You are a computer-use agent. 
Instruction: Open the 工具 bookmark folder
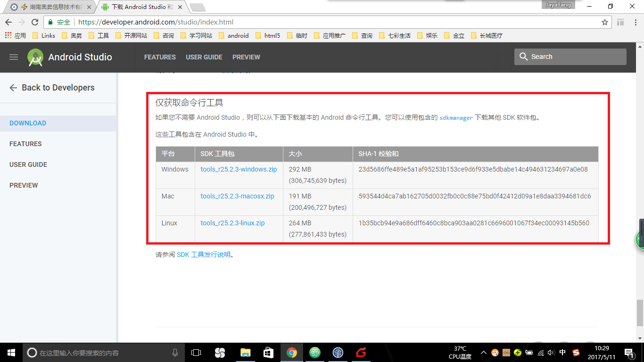(x=99, y=35)
